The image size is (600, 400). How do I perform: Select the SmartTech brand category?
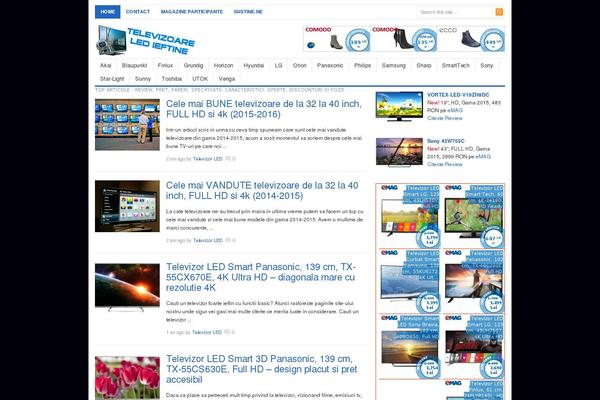coord(455,65)
